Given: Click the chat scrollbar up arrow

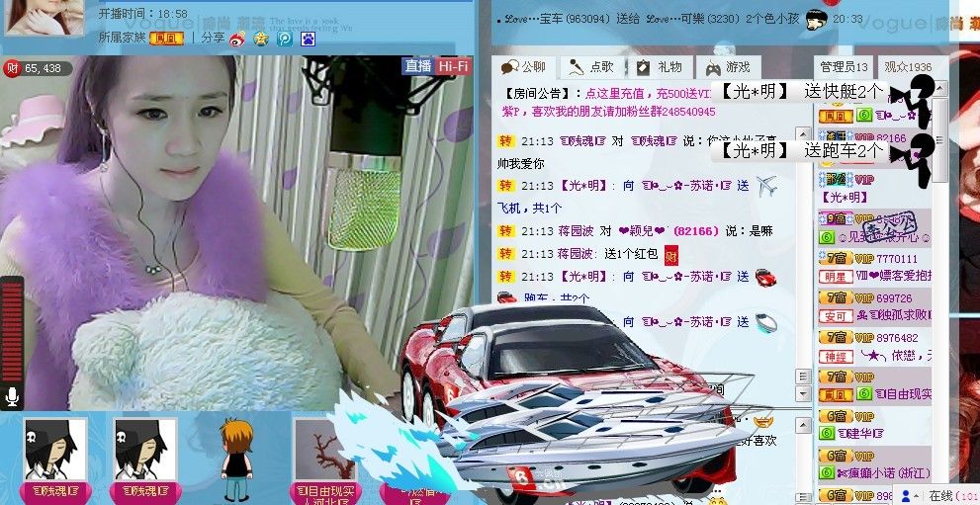Looking at the screenshot, I should (803, 133).
